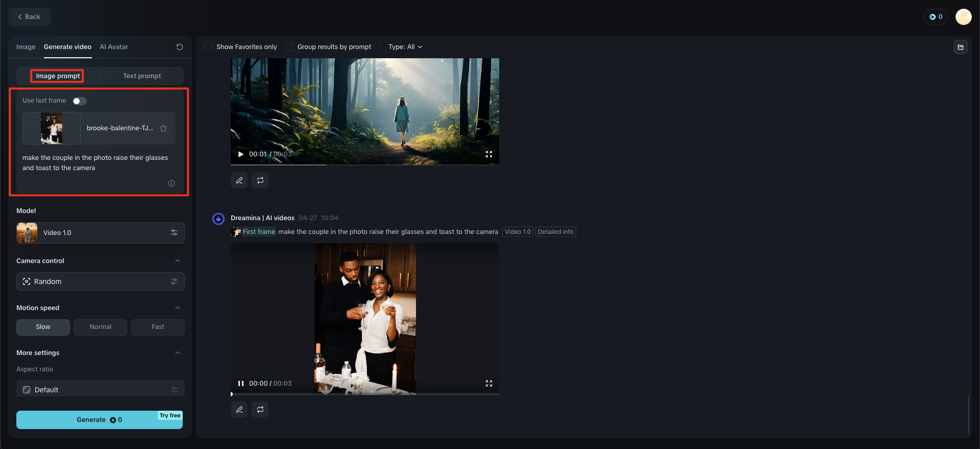Click the info icon in prompt box
This screenshot has height=449, width=980.
point(171,183)
